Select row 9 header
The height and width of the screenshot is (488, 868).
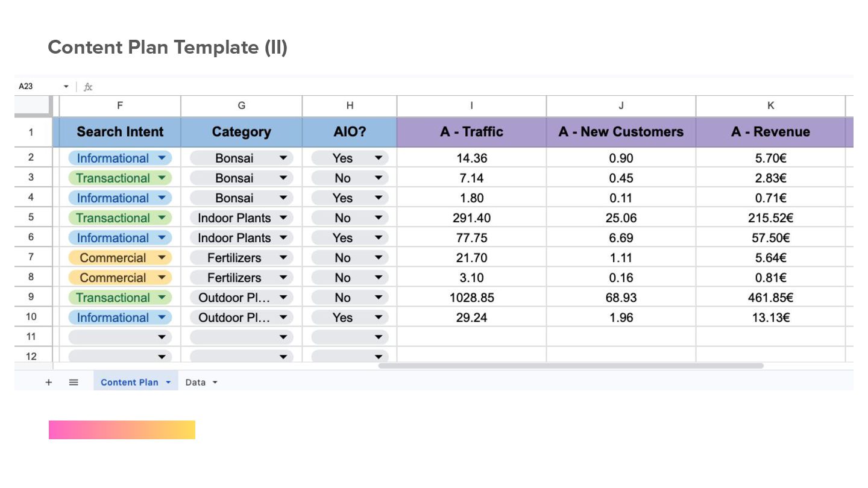31,298
